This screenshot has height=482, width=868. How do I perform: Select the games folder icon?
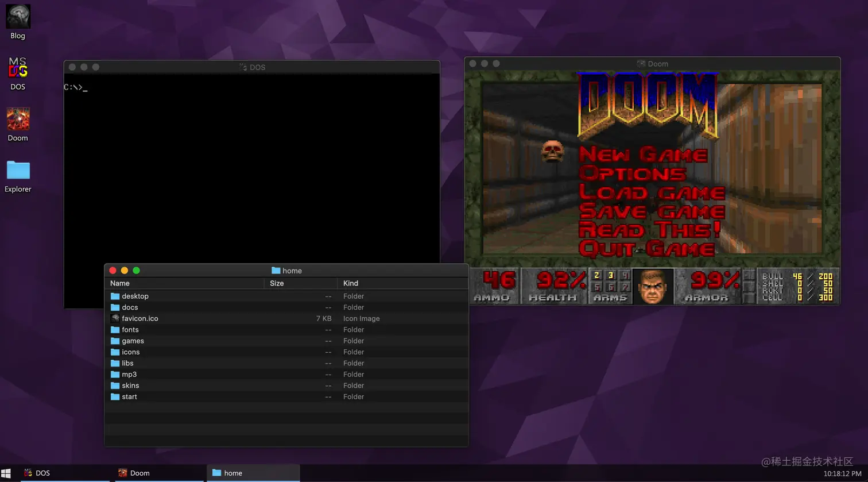coord(115,341)
